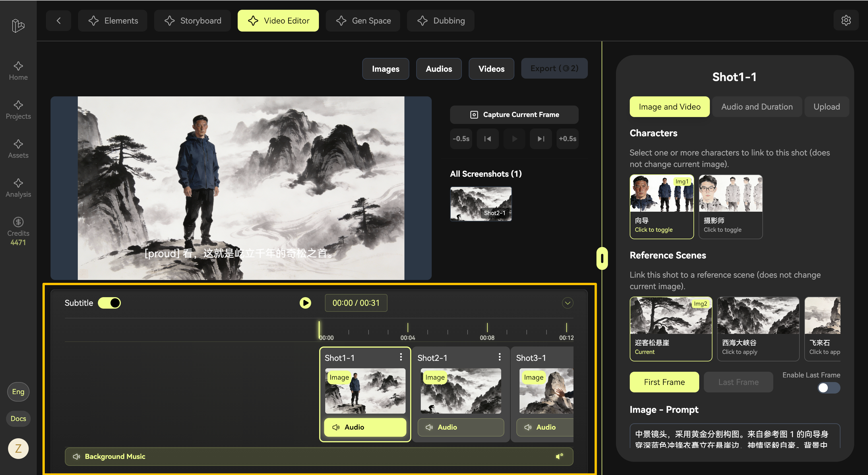Open Elements tab
The image size is (868, 475).
coord(113,21)
